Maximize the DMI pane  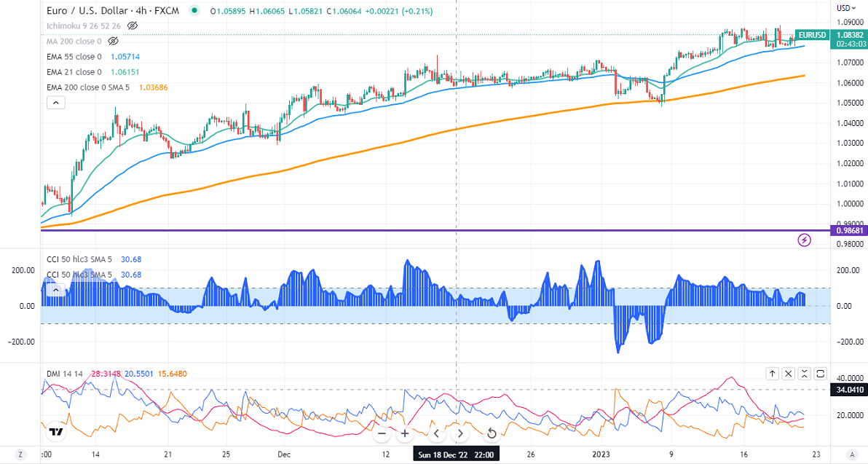click(821, 374)
